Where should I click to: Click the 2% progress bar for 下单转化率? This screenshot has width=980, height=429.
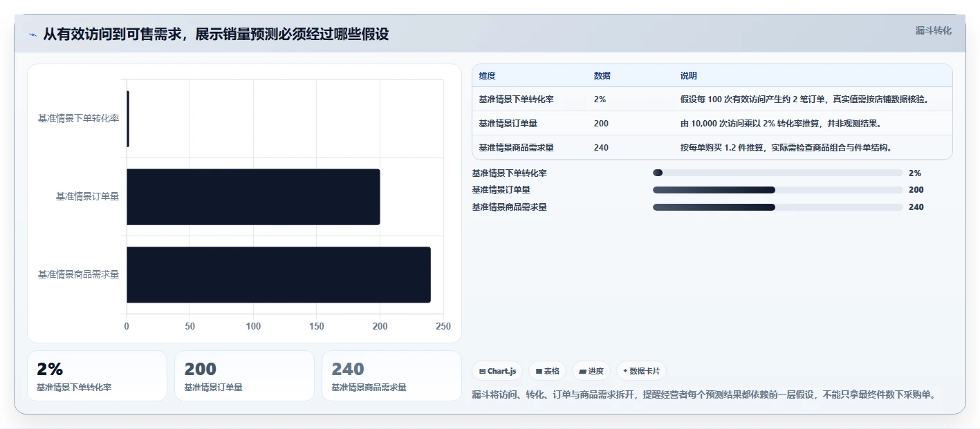778,173
